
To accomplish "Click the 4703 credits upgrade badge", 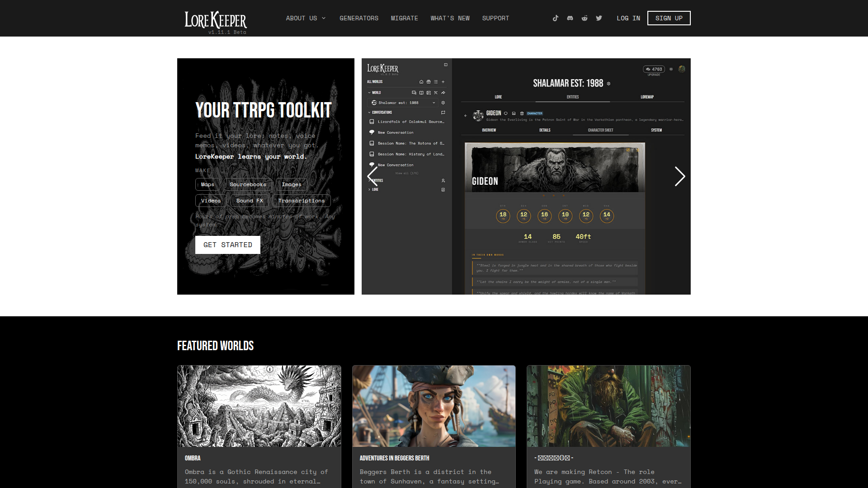I will pos(654,70).
